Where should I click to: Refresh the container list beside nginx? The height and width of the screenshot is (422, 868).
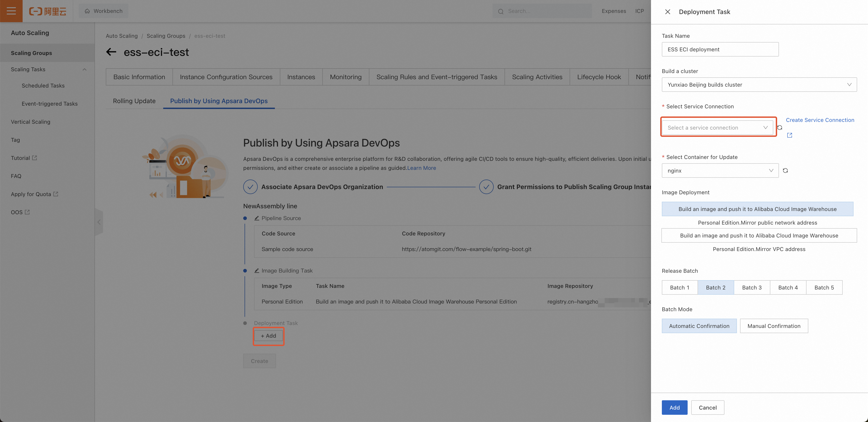[785, 171]
